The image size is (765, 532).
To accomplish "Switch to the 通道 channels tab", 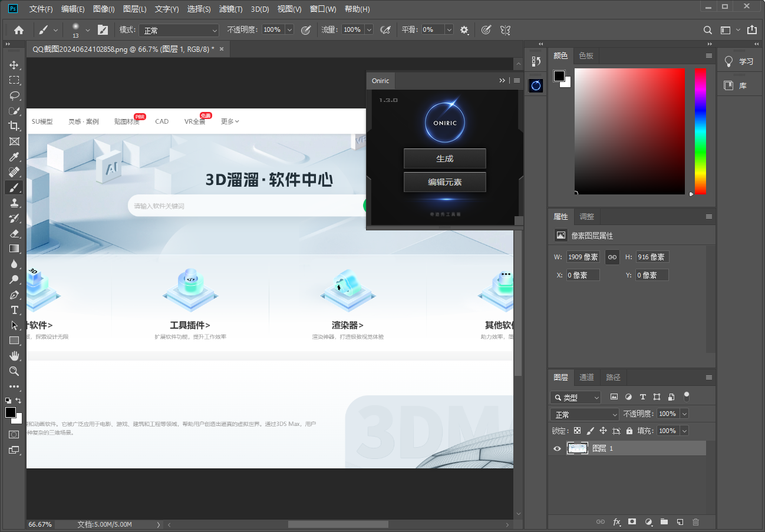I will pyautogui.click(x=586, y=377).
